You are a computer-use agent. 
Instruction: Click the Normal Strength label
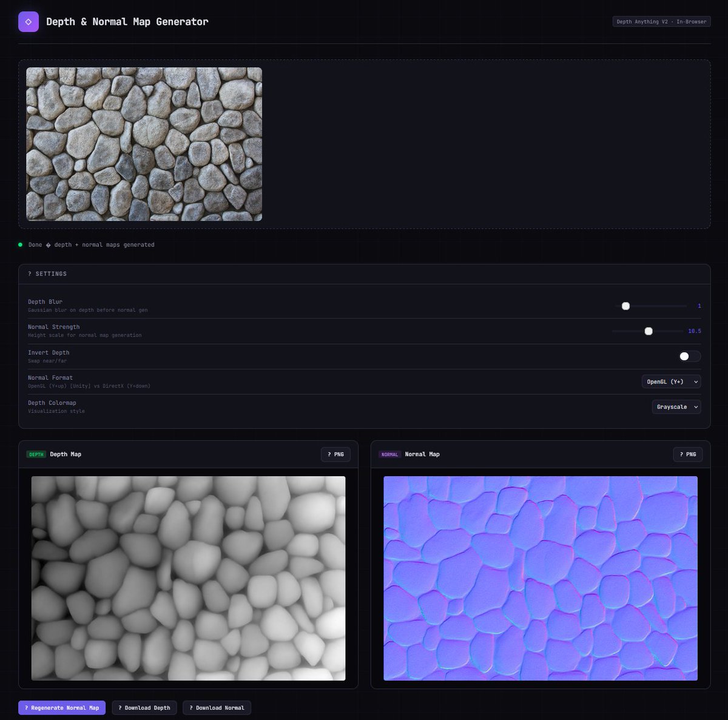54,327
